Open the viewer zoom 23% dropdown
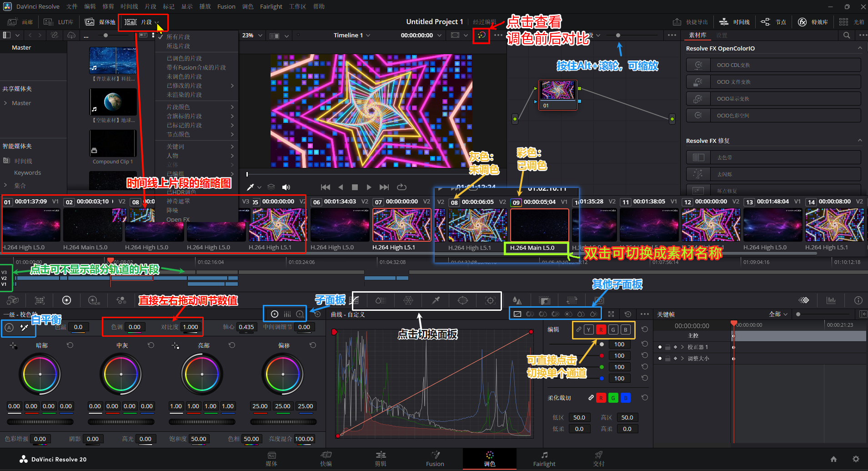 [252, 35]
